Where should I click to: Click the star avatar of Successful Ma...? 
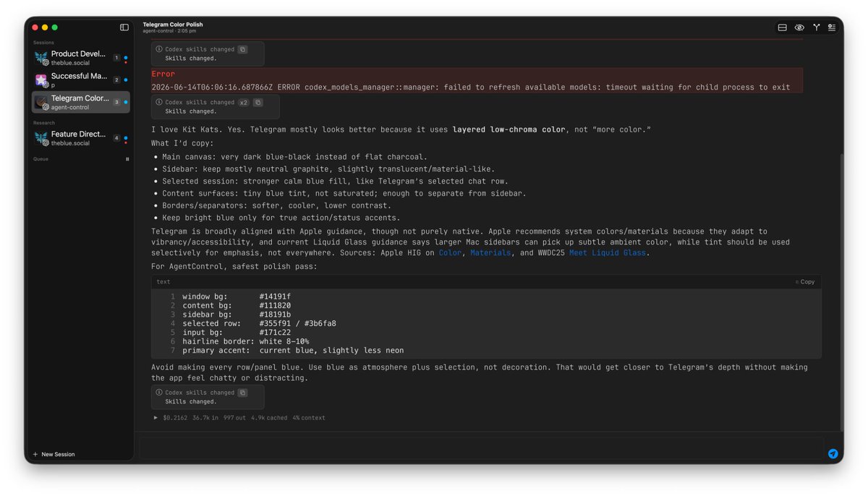click(41, 80)
